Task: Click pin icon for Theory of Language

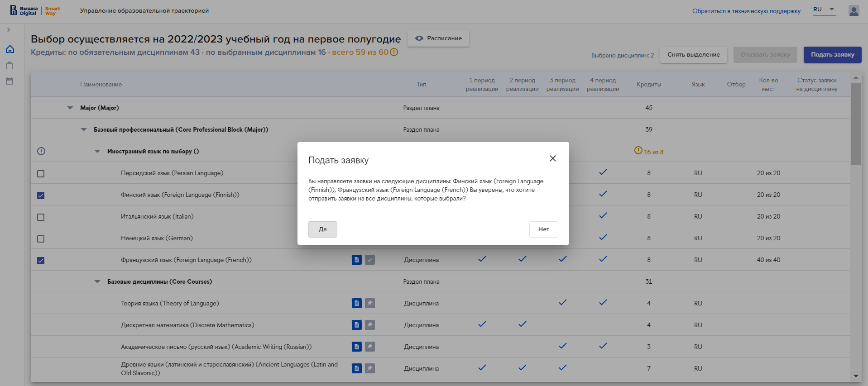Action: (370, 303)
